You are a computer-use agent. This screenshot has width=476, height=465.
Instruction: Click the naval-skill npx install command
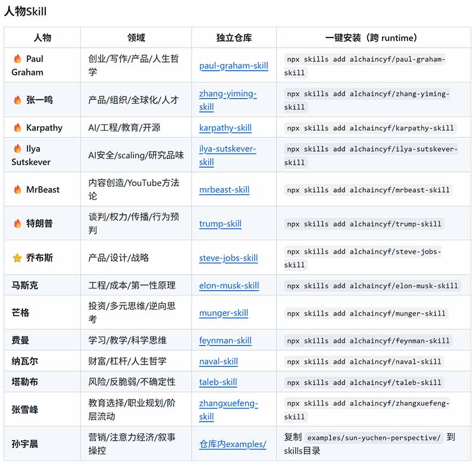point(364,362)
